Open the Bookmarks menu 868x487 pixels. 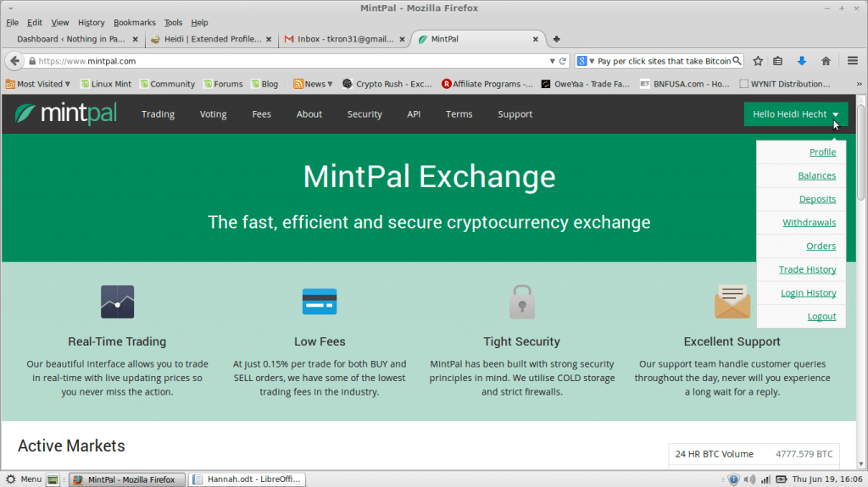pos(135,23)
